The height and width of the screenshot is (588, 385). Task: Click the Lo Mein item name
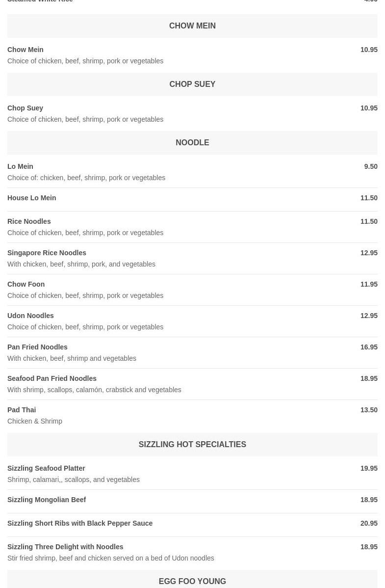point(21,166)
